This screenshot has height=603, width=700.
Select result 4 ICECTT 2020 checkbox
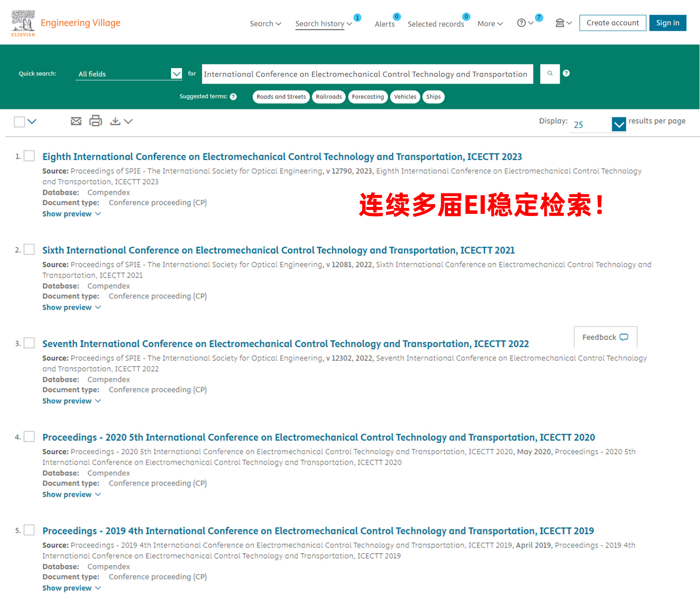tap(29, 436)
